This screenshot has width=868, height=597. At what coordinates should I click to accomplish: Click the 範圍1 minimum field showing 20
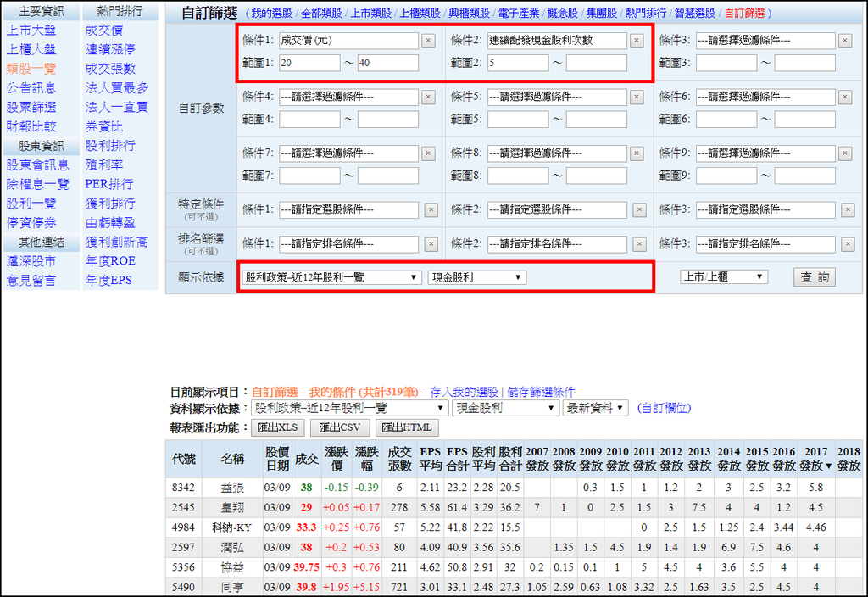(x=309, y=63)
